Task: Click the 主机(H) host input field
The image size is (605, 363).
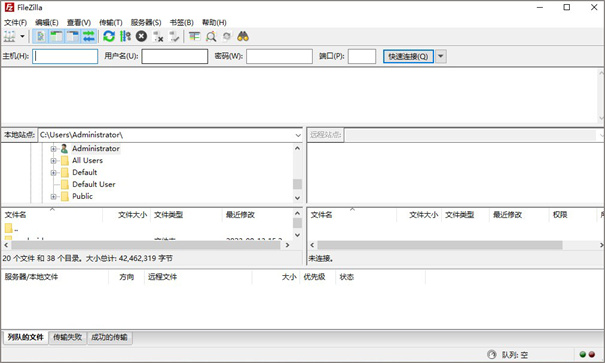Action: [x=65, y=56]
